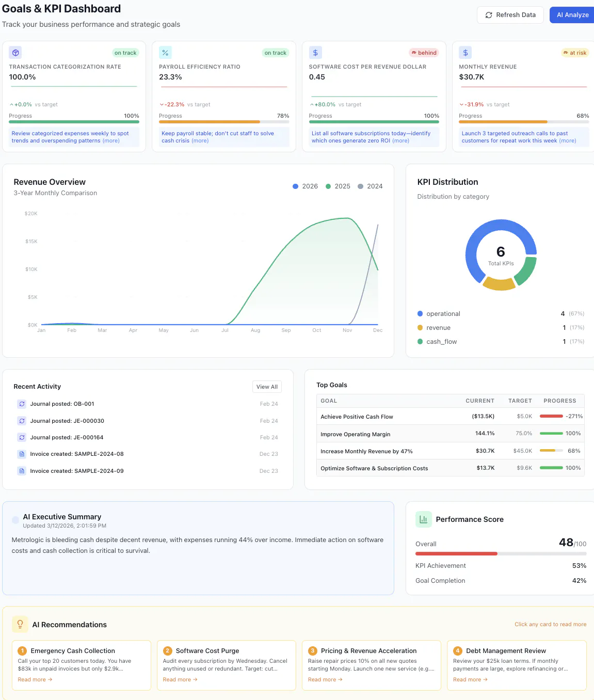594x700 pixels.
Task: Click the on track badge on Transaction Categorization
Action: (x=125, y=53)
